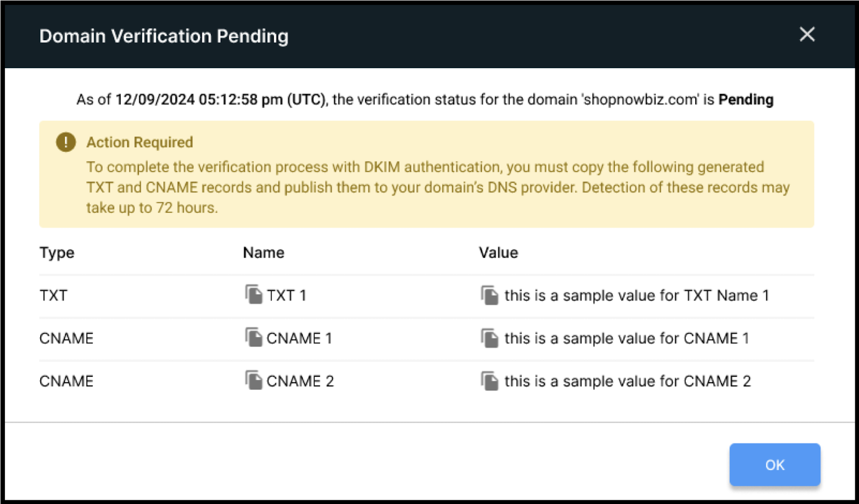Copy the CNAME 1 name
The height and width of the screenshot is (504, 859).
coord(253,338)
